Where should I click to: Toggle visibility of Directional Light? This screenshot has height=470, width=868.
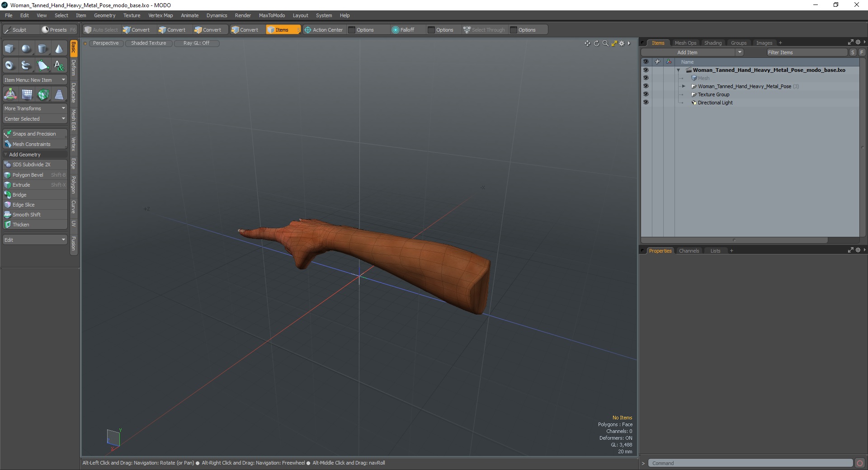646,103
